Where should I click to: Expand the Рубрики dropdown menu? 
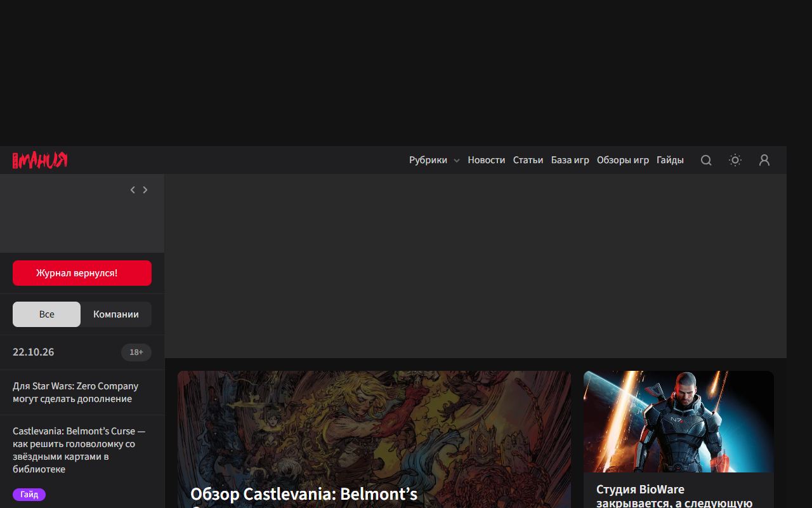pyautogui.click(x=435, y=160)
